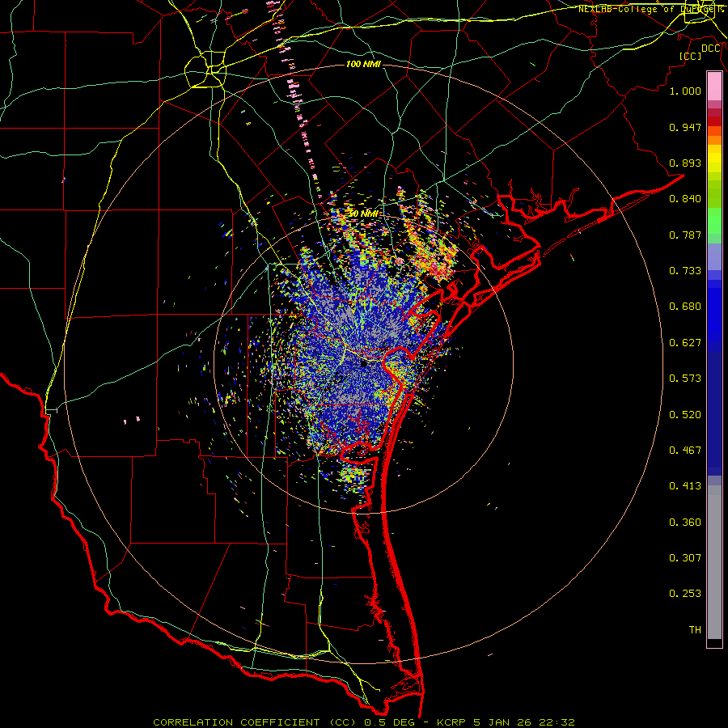The width and height of the screenshot is (728, 728).
Task: Select the 0.627 legend value
Action: tap(685, 343)
